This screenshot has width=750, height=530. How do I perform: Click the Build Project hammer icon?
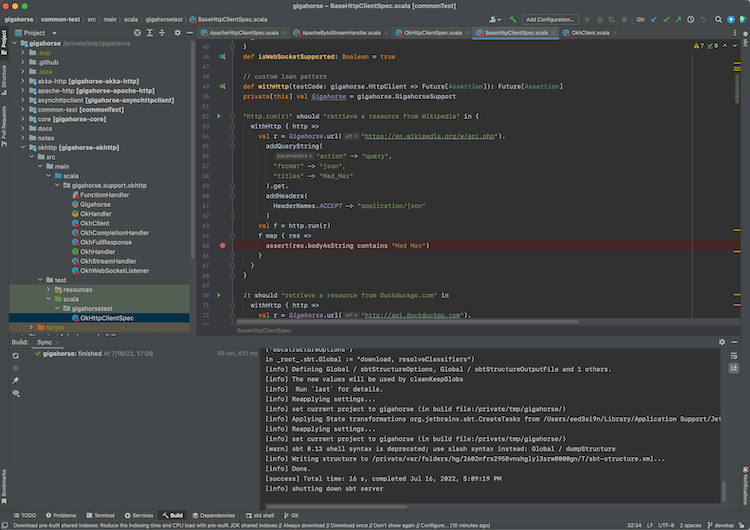point(513,20)
